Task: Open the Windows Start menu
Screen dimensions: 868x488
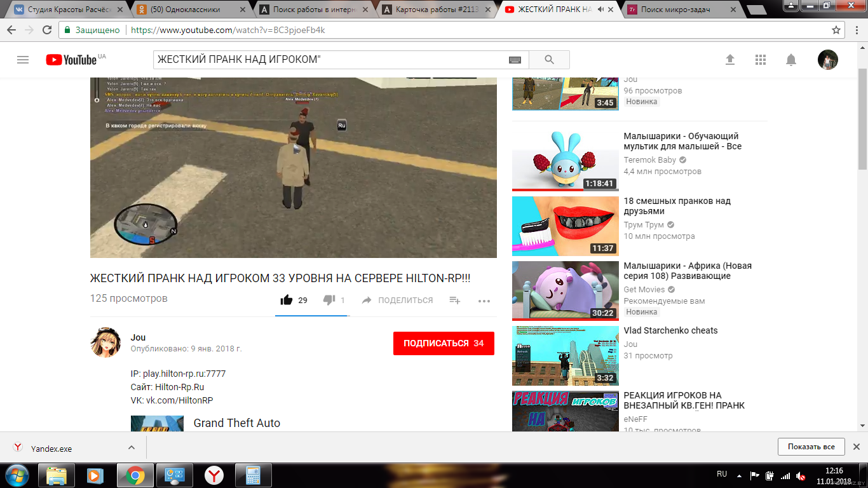Action: 17,475
